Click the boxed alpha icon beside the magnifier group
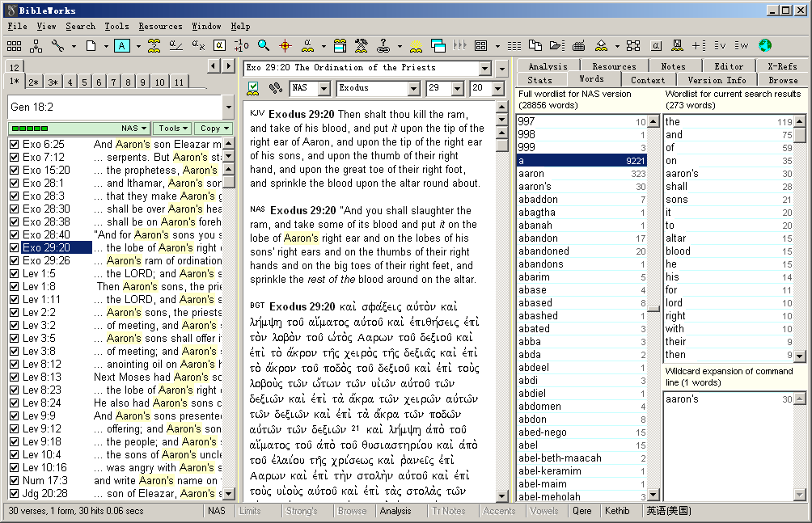The height and width of the screenshot is (523, 812). click(219, 45)
